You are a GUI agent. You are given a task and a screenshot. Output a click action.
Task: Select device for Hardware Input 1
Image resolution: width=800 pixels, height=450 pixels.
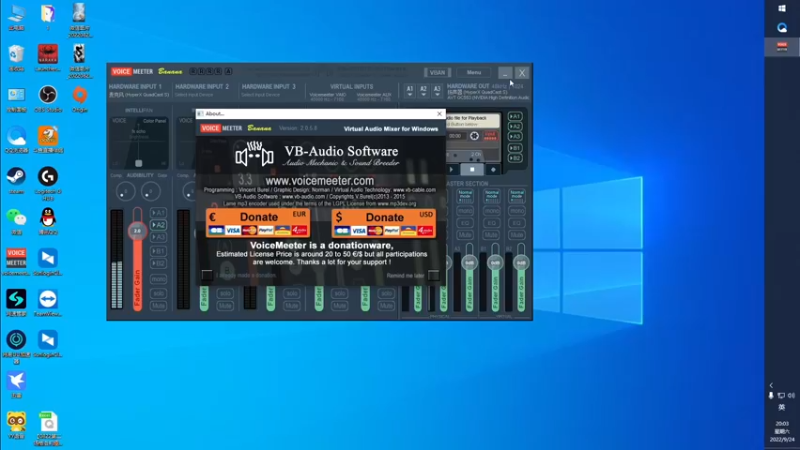coord(139,95)
